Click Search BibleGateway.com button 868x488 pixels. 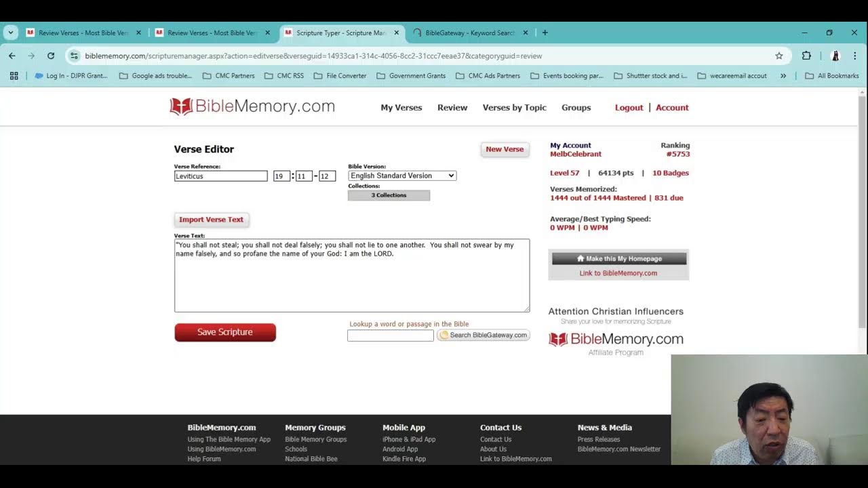484,335
